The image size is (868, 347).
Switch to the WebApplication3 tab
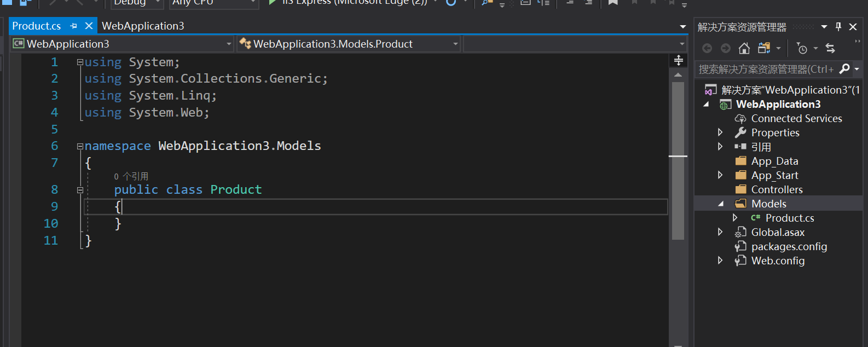(143, 26)
